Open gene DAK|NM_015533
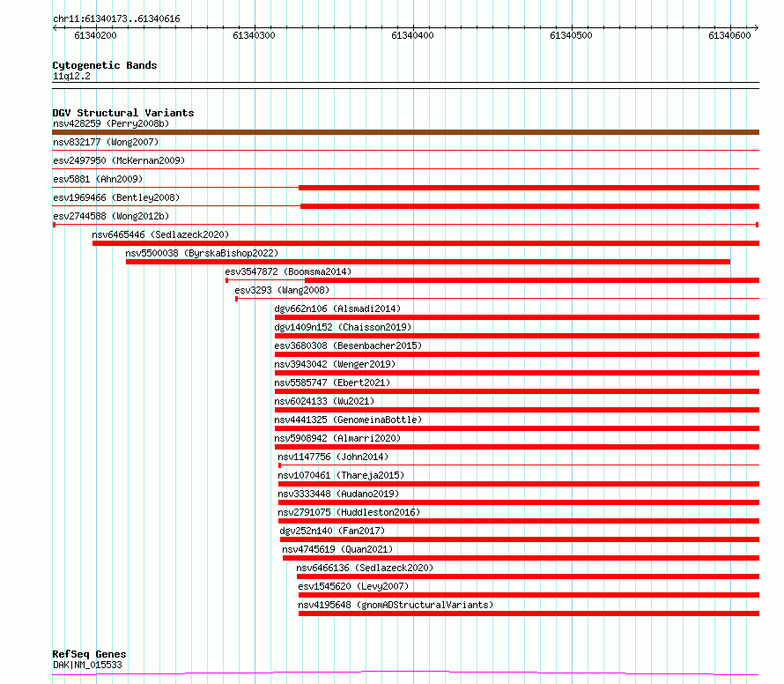Viewport: 784px width, 684px height. click(x=87, y=665)
